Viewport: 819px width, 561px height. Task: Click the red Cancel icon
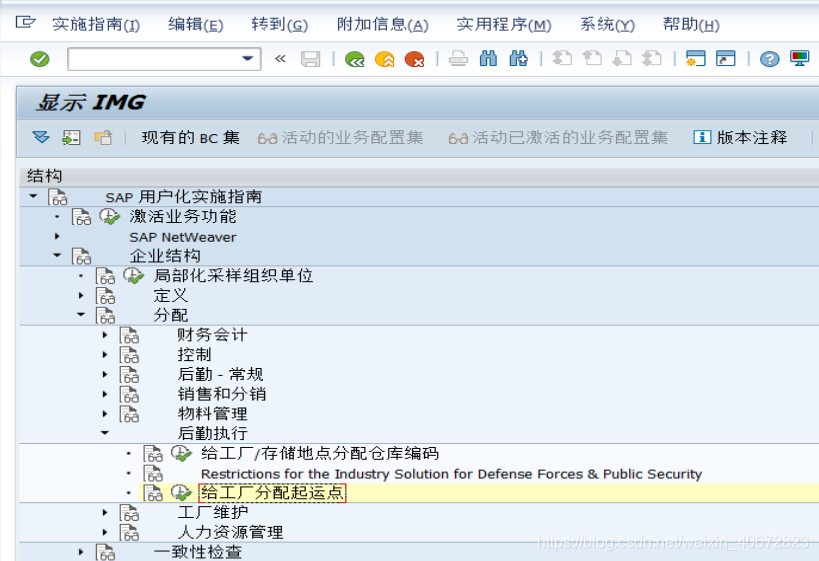[415, 59]
